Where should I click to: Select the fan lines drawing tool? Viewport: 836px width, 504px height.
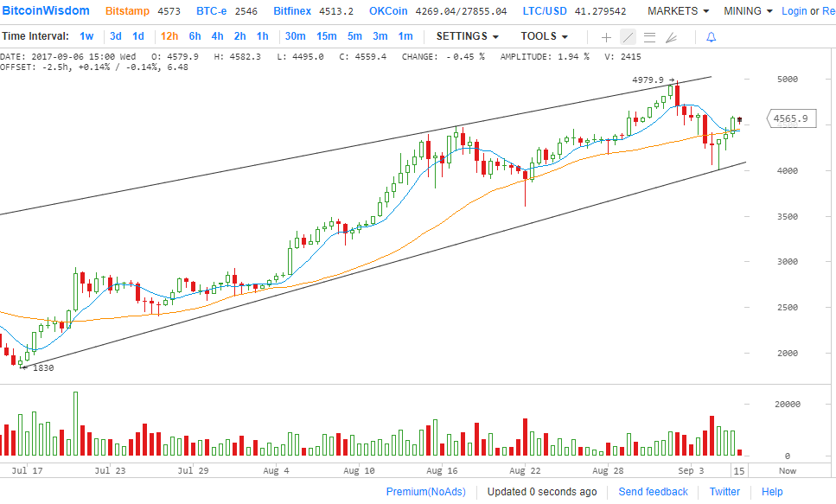point(671,37)
